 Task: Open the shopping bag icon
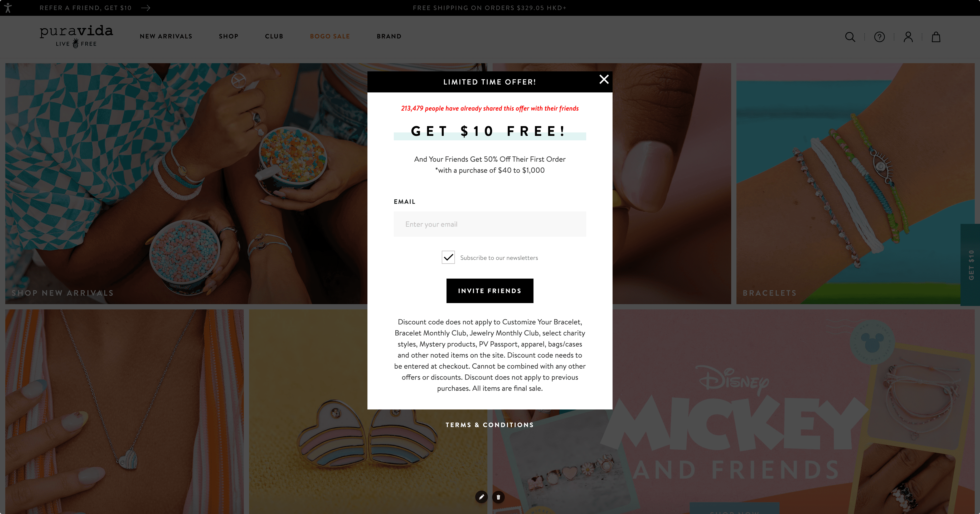[x=936, y=37]
